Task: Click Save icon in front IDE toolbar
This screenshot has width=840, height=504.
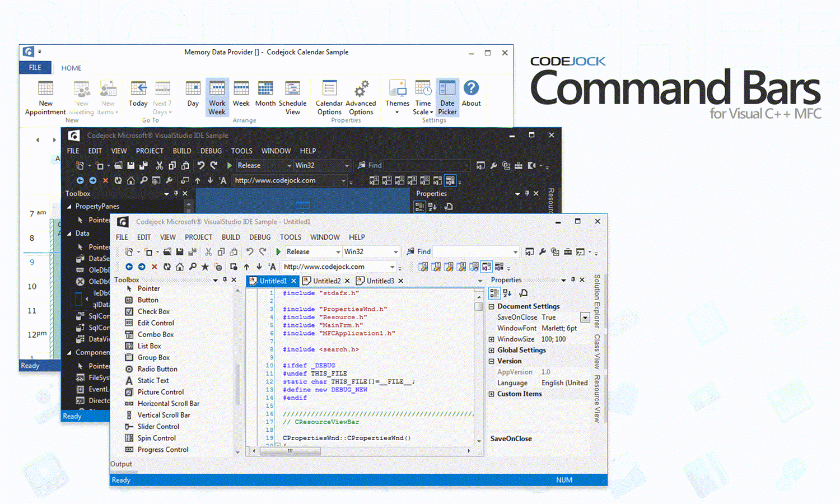Action: pyautogui.click(x=180, y=252)
